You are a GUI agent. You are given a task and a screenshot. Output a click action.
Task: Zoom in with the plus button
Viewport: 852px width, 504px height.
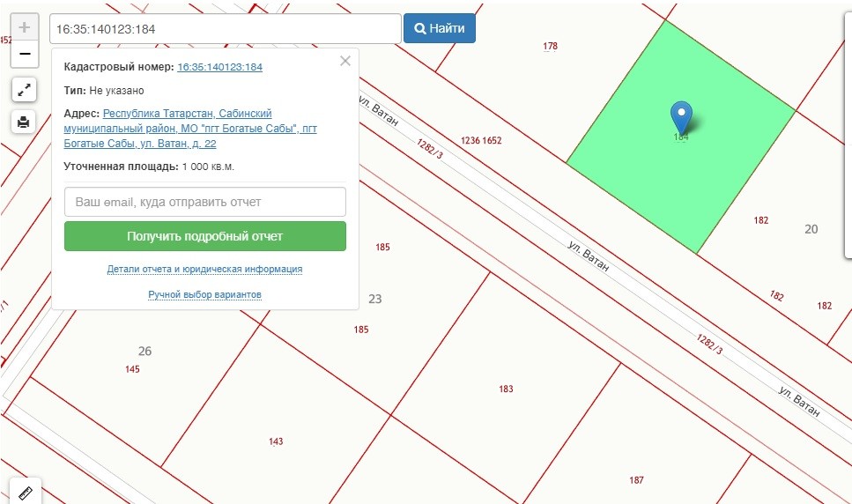click(25, 27)
